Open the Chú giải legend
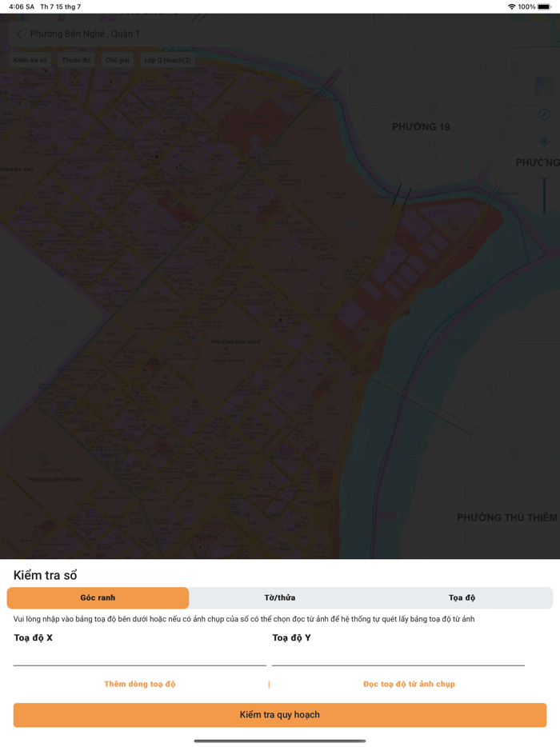The width and height of the screenshot is (560, 747). 118,60
